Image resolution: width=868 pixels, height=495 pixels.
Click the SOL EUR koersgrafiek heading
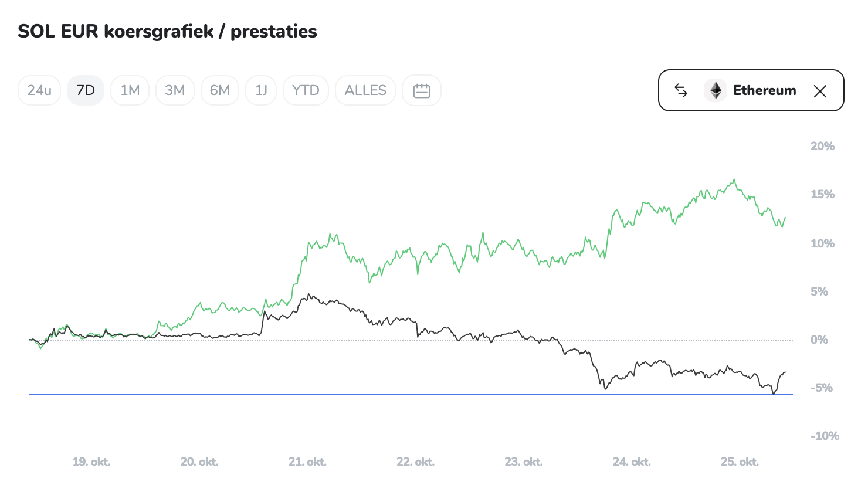click(167, 31)
